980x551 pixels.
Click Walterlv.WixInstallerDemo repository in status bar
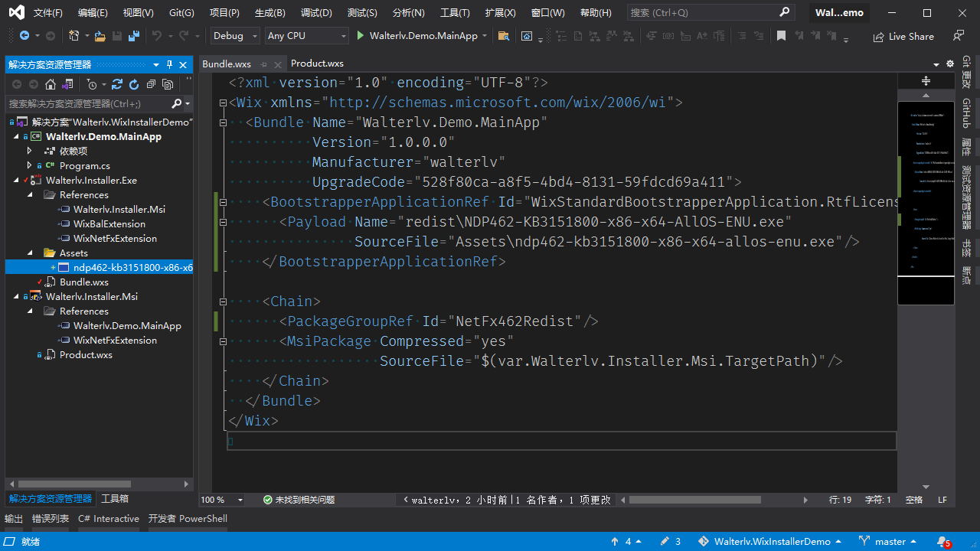[769, 541]
